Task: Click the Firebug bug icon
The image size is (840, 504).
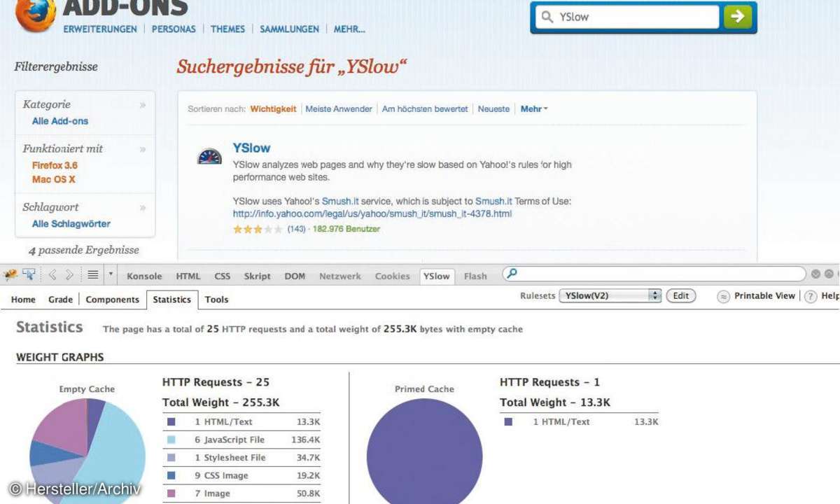Action: coord(10,274)
